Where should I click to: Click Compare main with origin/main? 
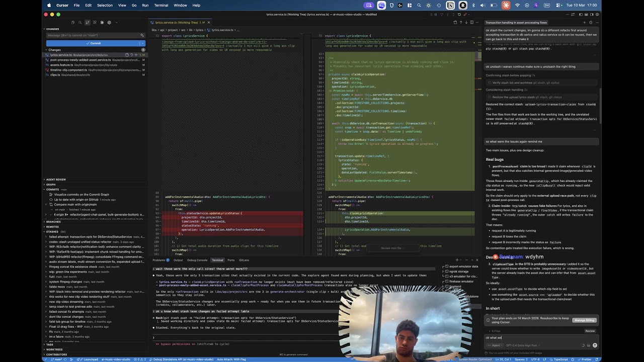coord(75,205)
